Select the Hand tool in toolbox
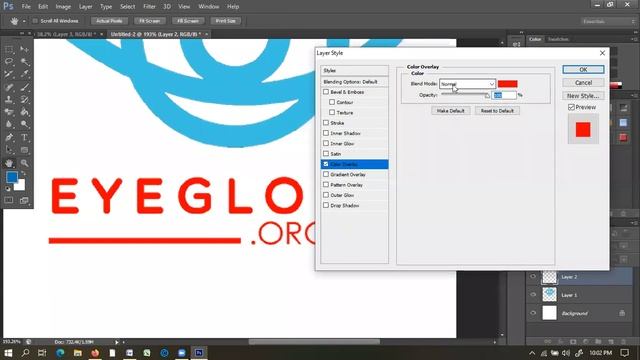This screenshot has width=640, height=360. pos(9,163)
